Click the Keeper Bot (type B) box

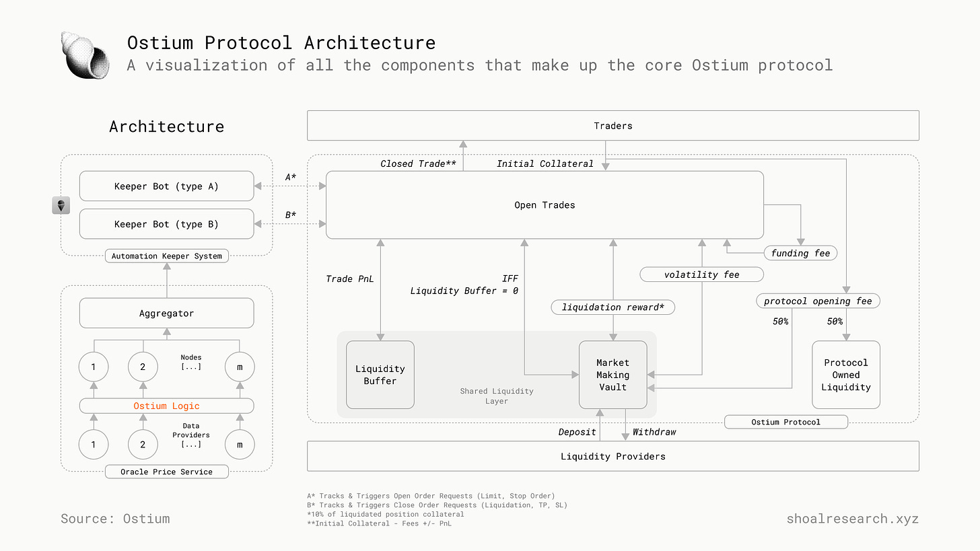[x=166, y=224]
